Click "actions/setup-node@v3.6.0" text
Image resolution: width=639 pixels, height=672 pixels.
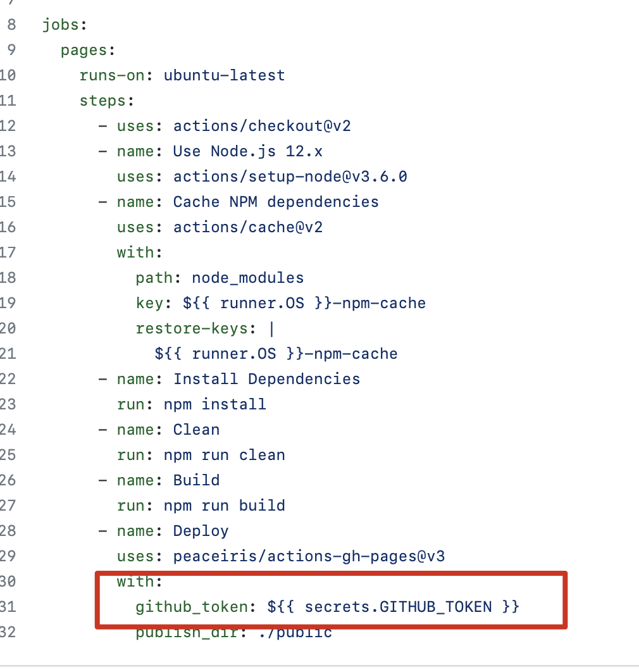click(290, 177)
